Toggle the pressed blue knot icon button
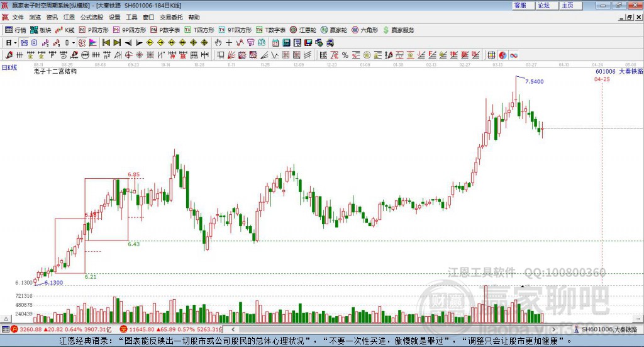This screenshot has height=347, width=644. [24, 43]
